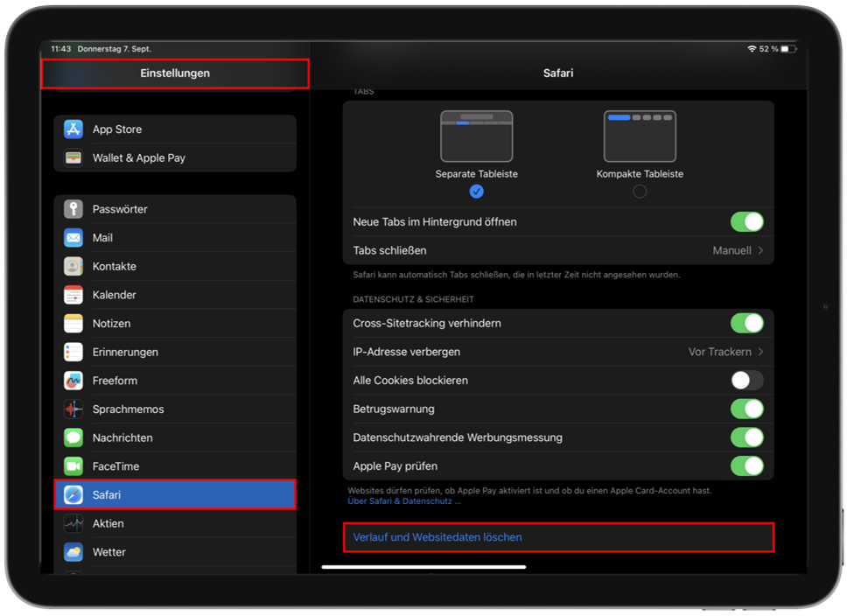Screen dimensions: 847x616
Task: Open Wetter settings label
Action: [x=109, y=552]
